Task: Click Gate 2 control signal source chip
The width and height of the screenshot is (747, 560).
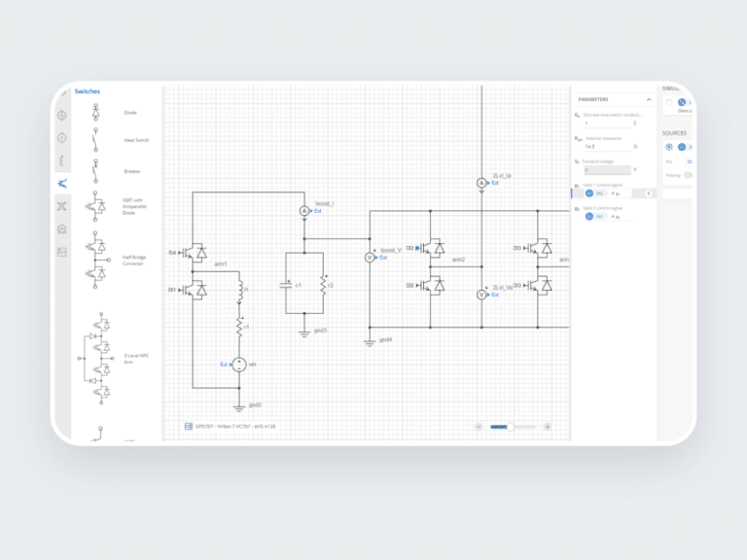Action: [x=595, y=217]
